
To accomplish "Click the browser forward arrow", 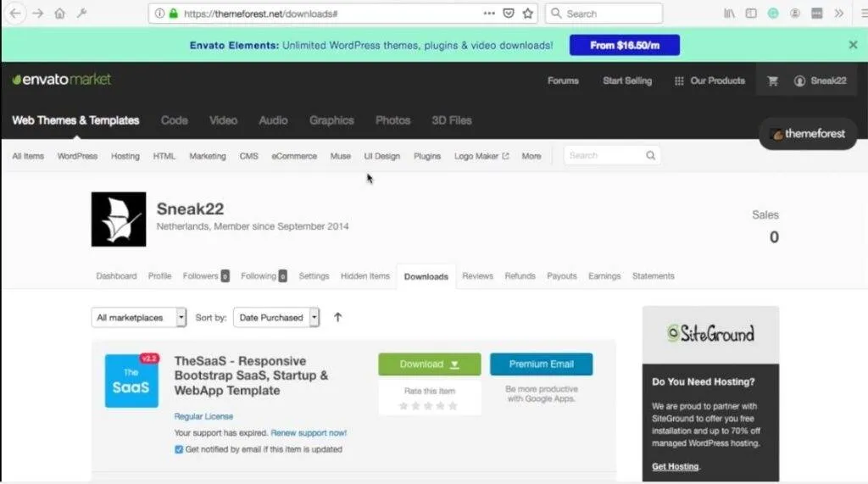I will pos(37,14).
